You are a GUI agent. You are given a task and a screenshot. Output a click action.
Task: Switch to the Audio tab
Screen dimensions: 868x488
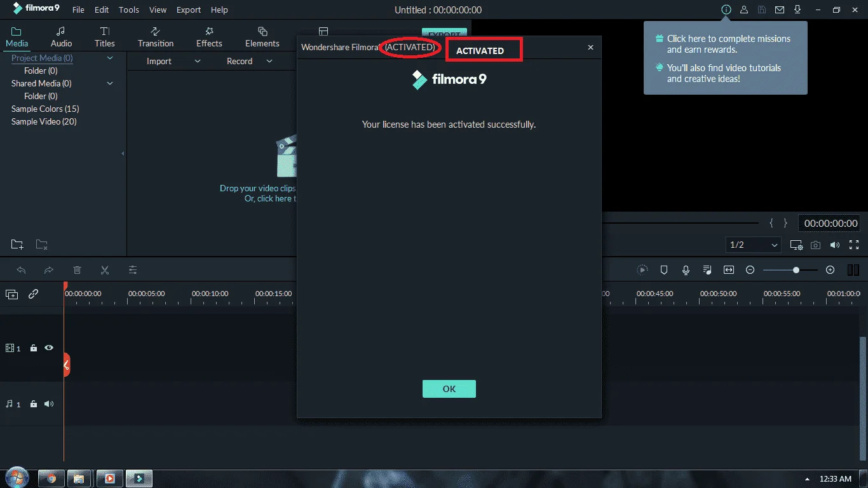(61, 37)
